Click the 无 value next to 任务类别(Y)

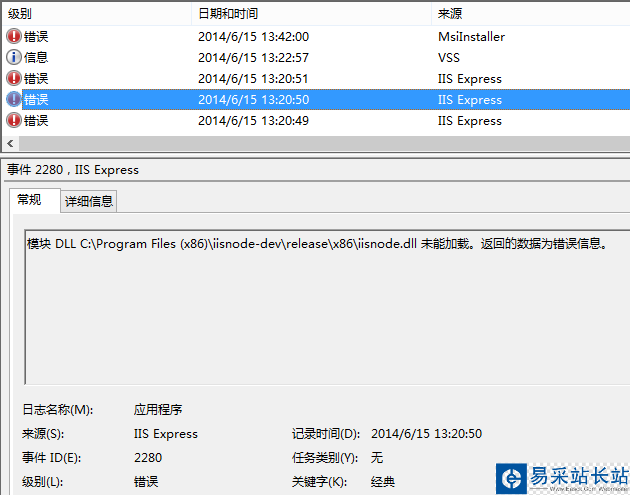click(377, 458)
